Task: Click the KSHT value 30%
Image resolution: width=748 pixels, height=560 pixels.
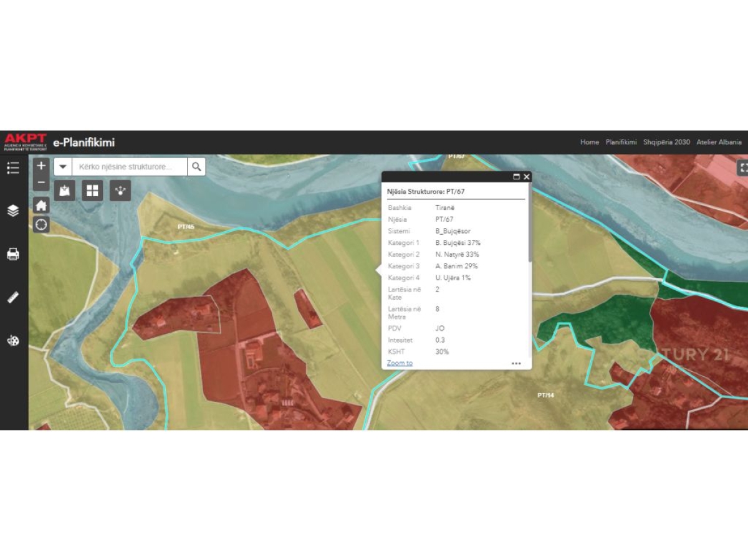Action: (x=442, y=352)
